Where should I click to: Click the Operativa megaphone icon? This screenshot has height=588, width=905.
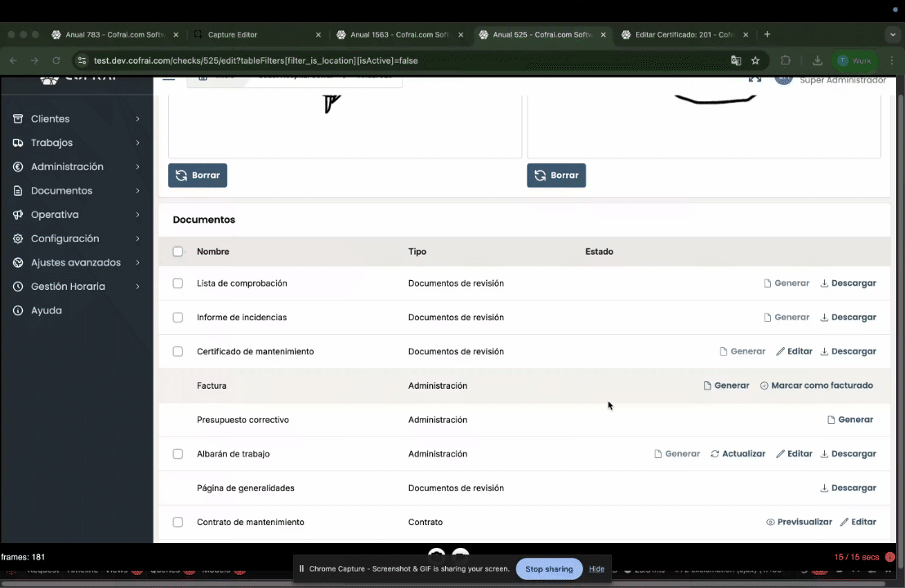click(x=18, y=215)
